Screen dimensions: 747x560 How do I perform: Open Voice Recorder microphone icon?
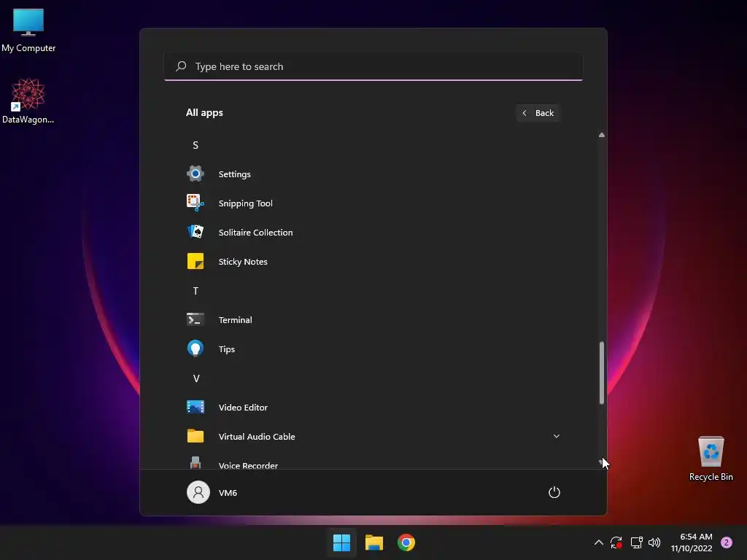[196, 463]
